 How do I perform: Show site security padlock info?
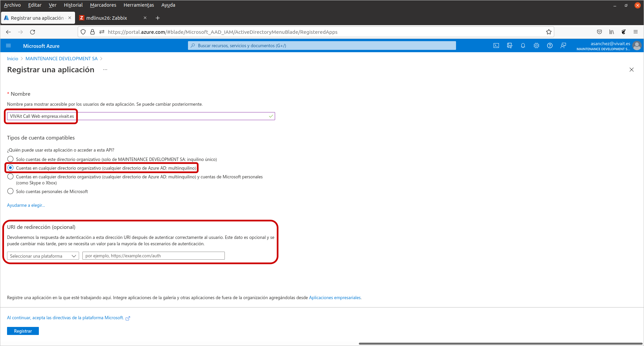click(92, 32)
